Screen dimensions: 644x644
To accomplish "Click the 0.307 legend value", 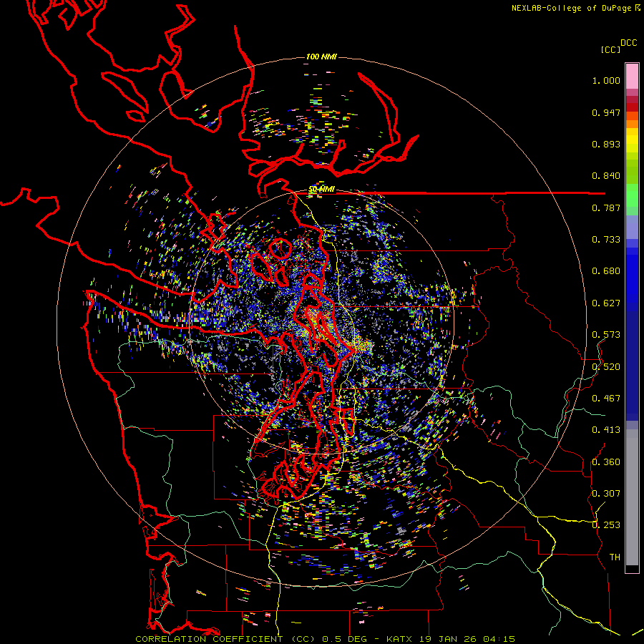I will [606, 494].
